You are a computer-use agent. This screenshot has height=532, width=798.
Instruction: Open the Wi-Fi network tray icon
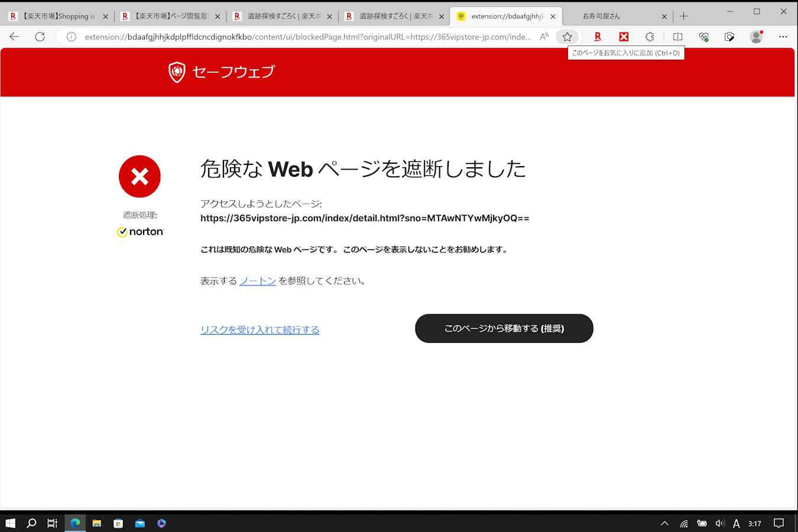(684, 523)
